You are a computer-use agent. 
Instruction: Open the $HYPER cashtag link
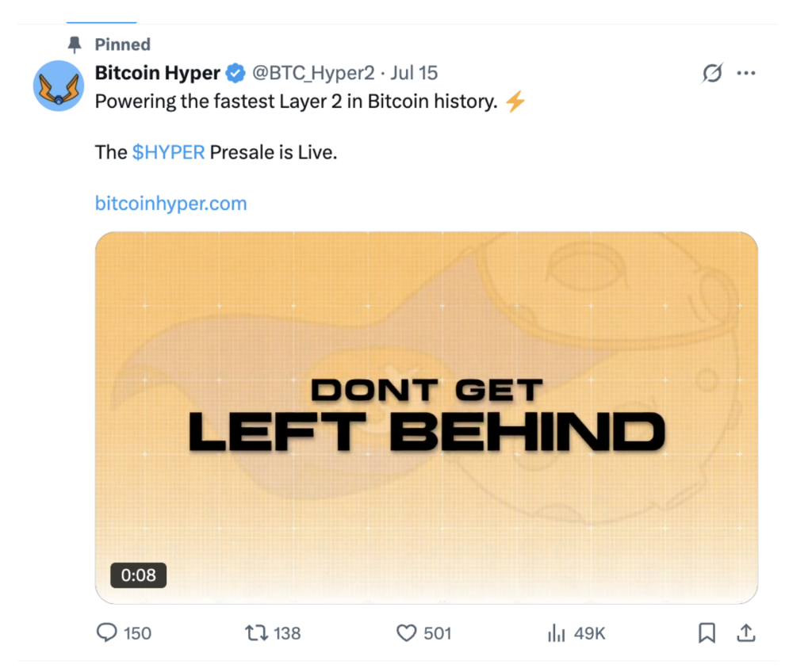tap(168, 152)
